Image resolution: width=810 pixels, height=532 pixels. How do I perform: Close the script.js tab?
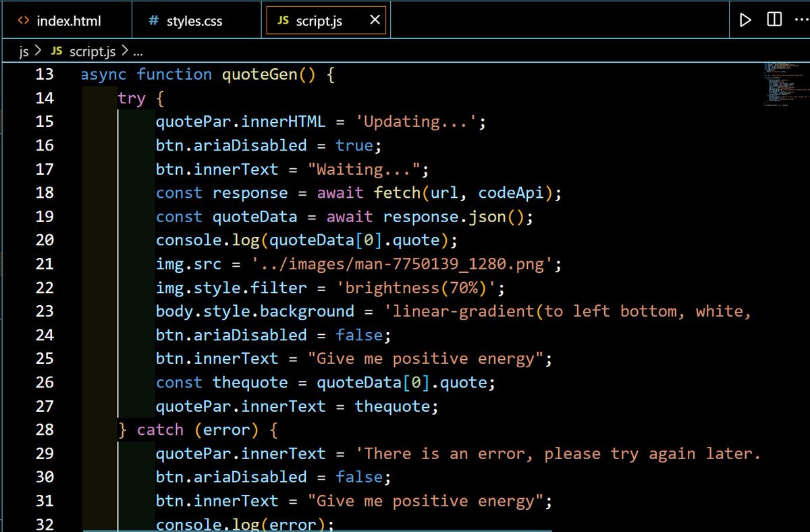(375, 20)
